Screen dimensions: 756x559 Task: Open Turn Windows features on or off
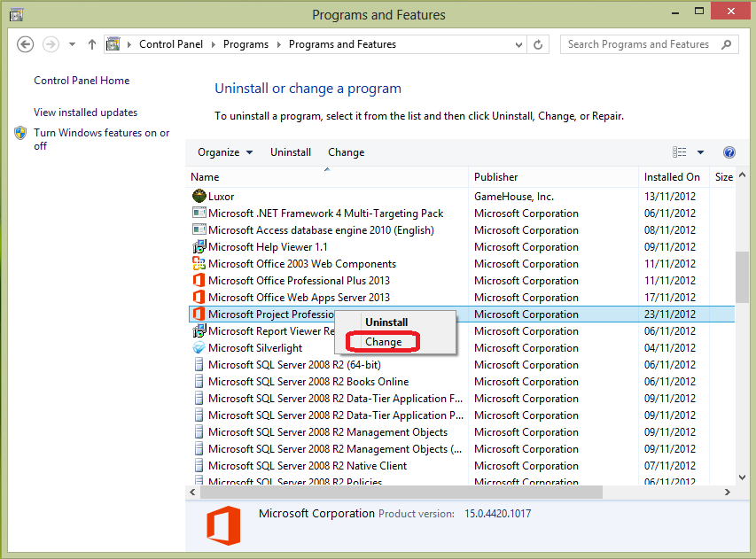(x=101, y=139)
